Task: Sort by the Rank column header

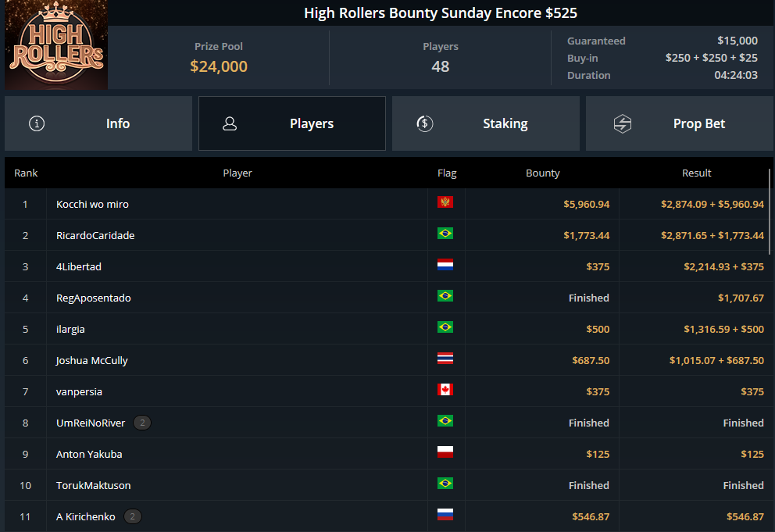Action: (x=26, y=173)
